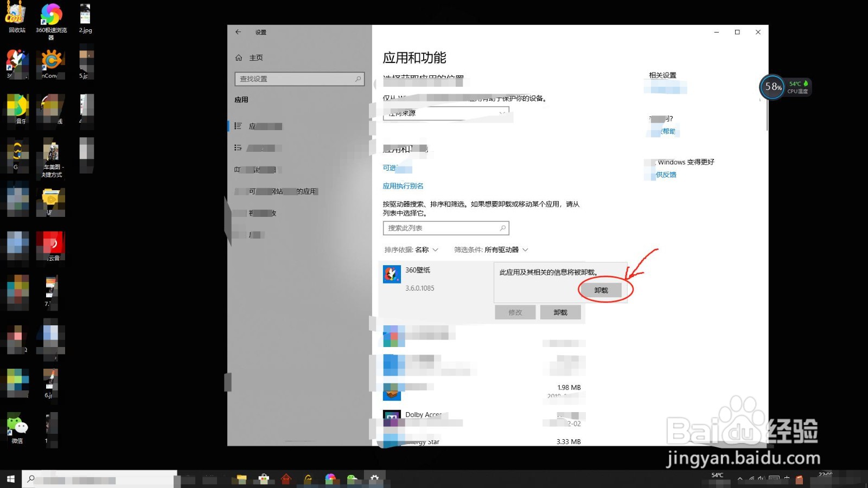Click the red house icon on taskbar

click(x=286, y=479)
